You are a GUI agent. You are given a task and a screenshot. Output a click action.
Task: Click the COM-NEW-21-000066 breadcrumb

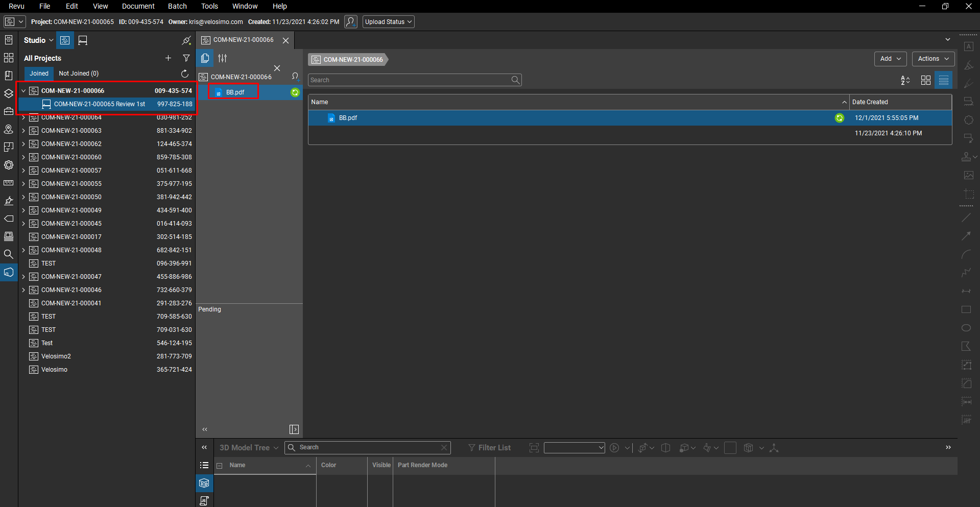pos(348,60)
